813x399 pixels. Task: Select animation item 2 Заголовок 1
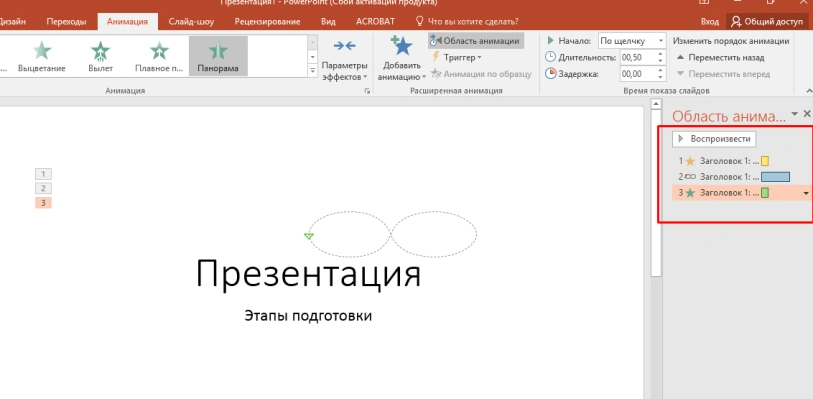pos(741,177)
